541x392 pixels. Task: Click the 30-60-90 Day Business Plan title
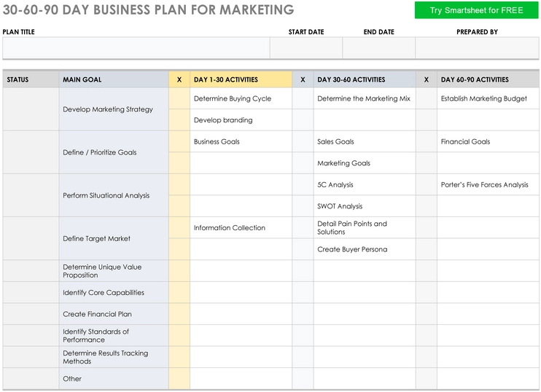(148, 9)
